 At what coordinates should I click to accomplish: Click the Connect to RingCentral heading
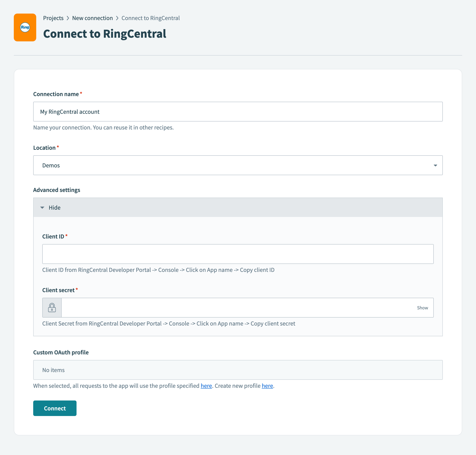click(x=105, y=34)
